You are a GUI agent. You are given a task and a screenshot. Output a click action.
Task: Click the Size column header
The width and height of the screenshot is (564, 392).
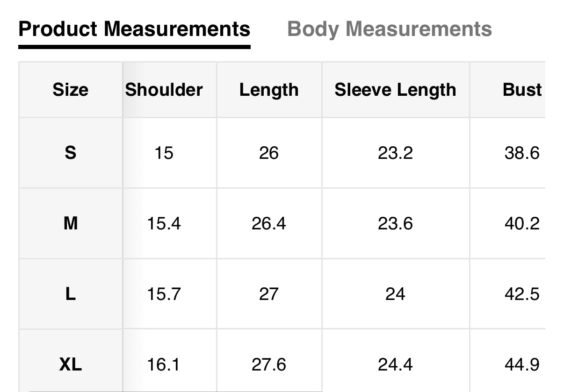(x=70, y=90)
